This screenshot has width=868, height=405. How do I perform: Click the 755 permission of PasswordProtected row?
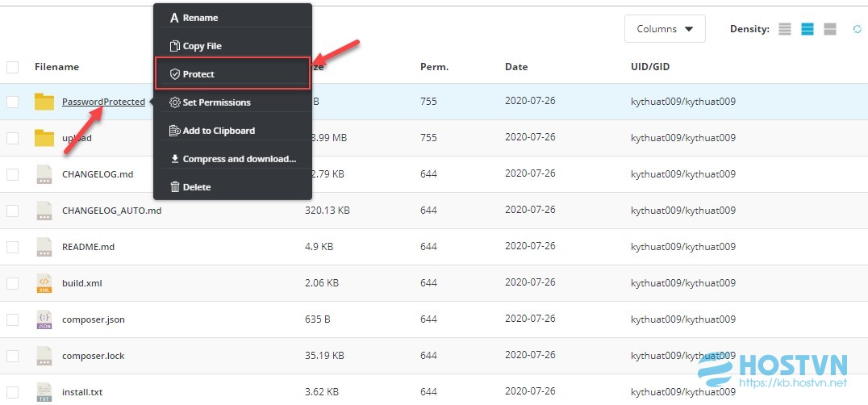pyautogui.click(x=428, y=102)
